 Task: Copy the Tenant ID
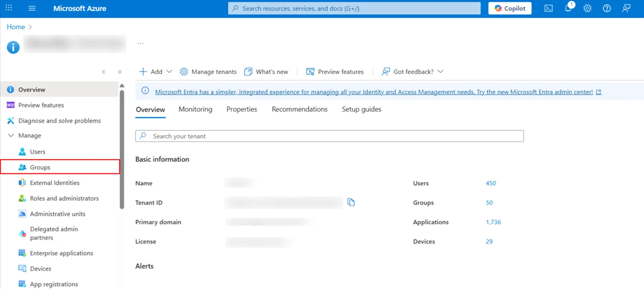click(351, 202)
